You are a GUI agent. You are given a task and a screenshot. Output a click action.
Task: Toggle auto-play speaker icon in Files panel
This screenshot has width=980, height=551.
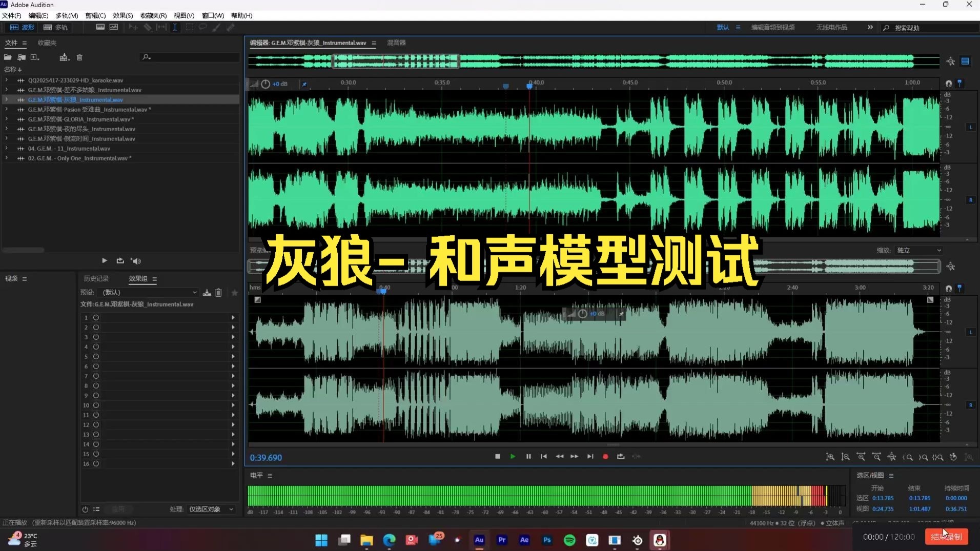pyautogui.click(x=136, y=261)
